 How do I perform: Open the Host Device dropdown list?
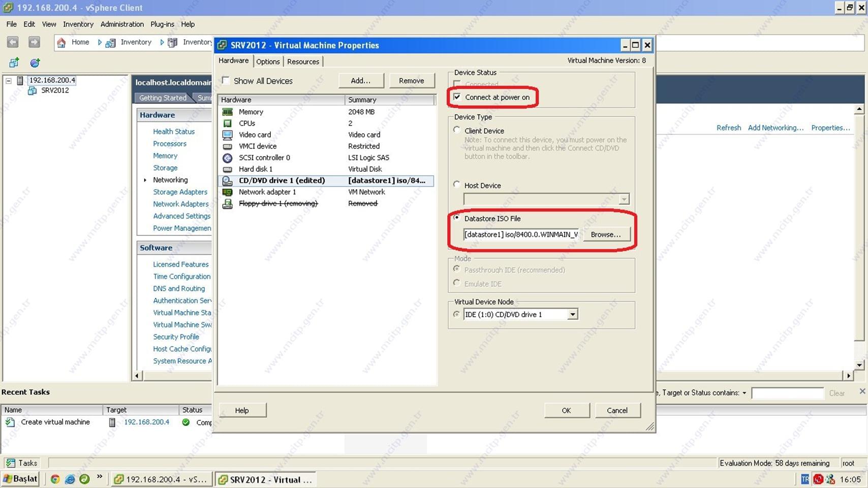pos(624,199)
